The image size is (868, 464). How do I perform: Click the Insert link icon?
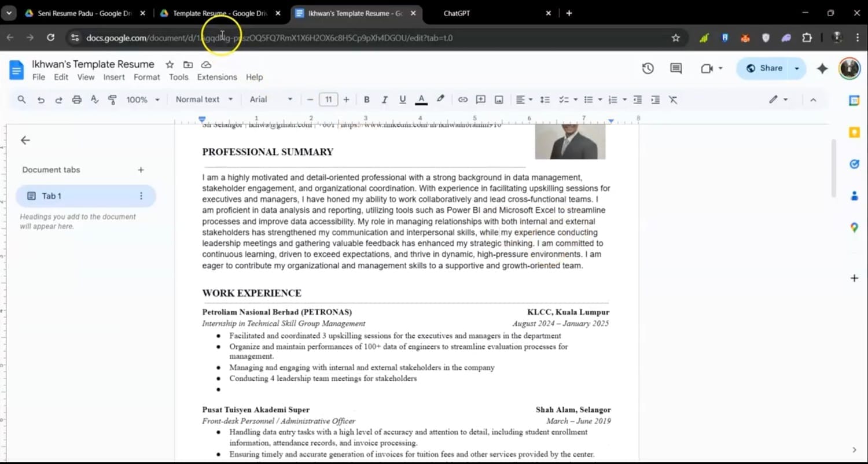tap(462, 100)
